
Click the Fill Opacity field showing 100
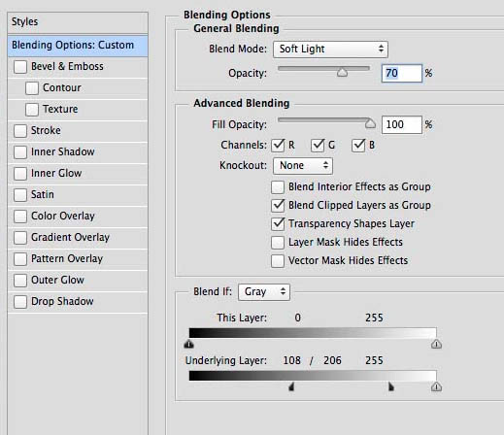click(402, 124)
